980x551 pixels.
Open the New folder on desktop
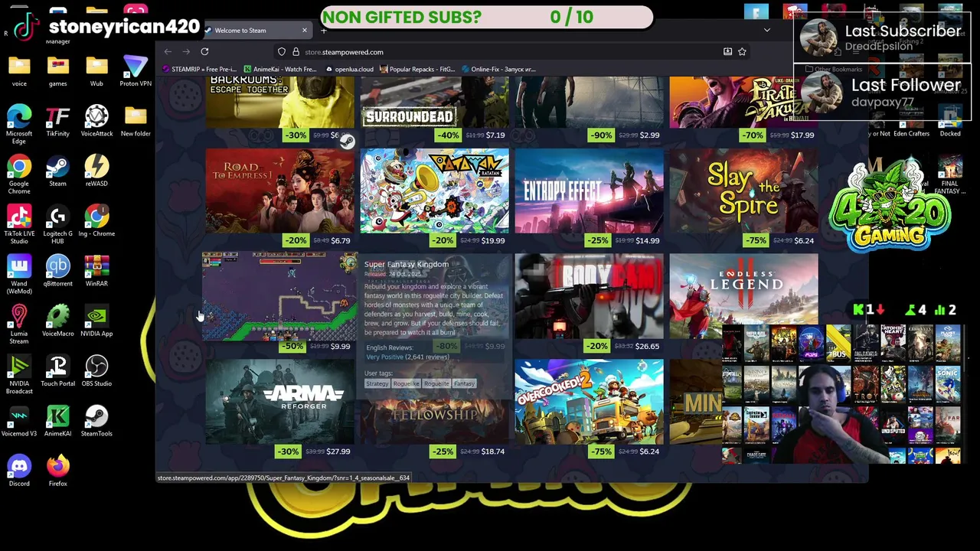coord(135,121)
